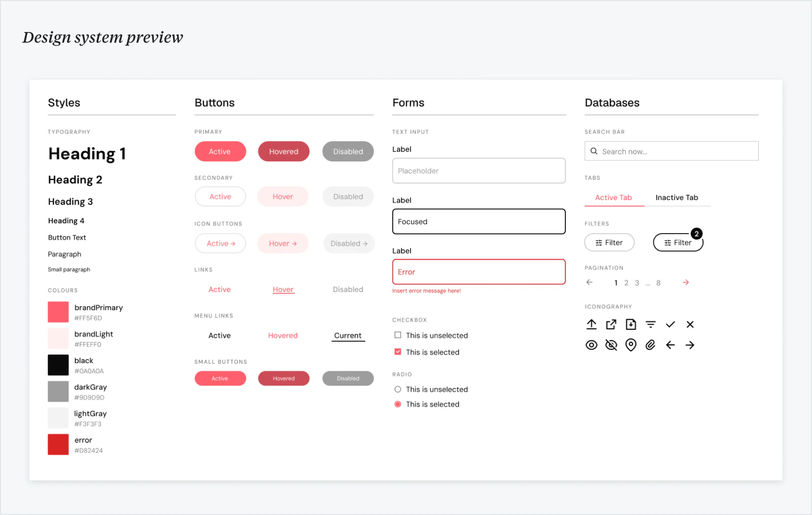Viewport: 812px width, 515px height.
Task: Click the Error text input field
Action: pos(479,272)
